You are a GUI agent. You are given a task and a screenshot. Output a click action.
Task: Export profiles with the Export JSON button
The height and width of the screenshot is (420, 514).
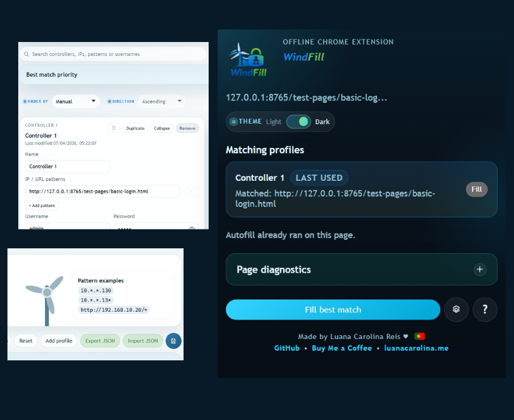[100, 341]
